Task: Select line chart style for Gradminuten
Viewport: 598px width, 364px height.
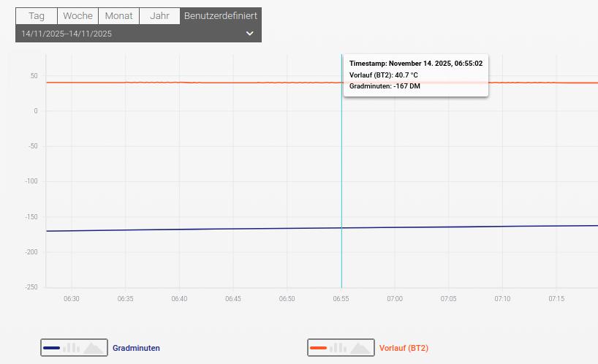Action: (51, 348)
